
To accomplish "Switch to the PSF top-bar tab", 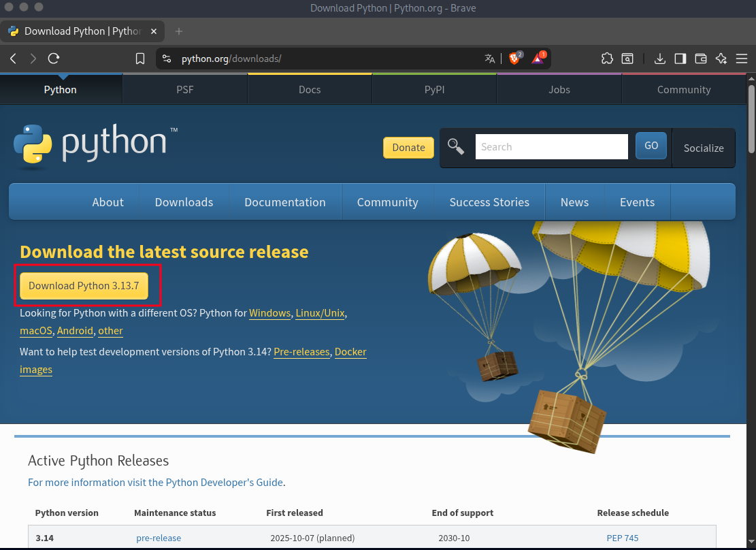I will [x=184, y=90].
